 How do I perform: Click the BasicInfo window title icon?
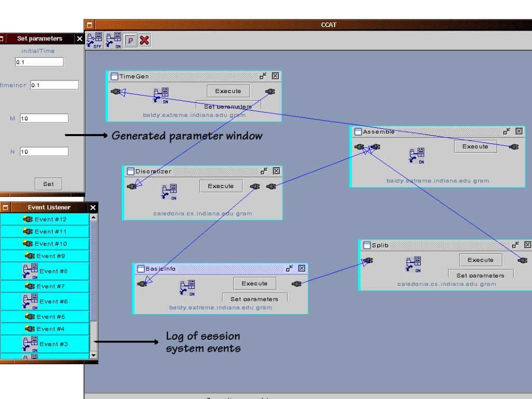pos(141,269)
